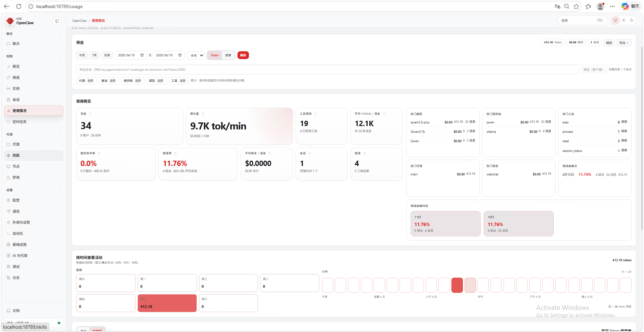This screenshot has height=332, width=644.
Task: Select the 7天 range preset
Action: [95, 55]
